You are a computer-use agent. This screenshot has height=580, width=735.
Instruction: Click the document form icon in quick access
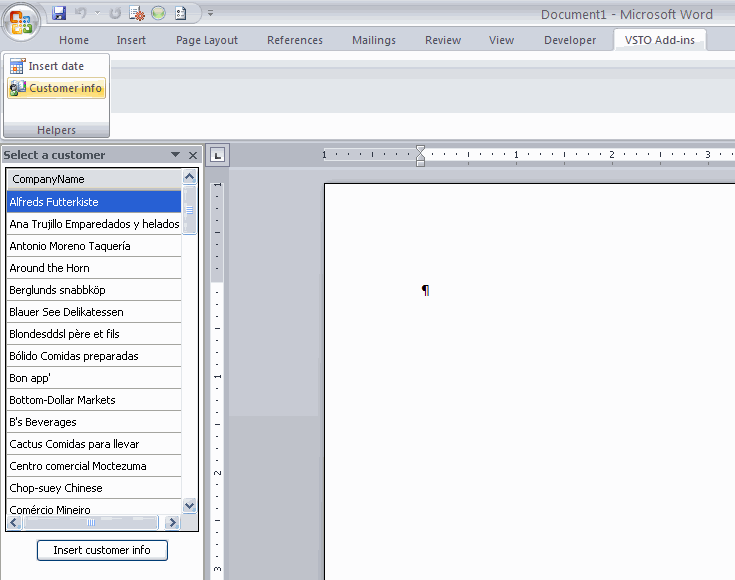[181, 13]
